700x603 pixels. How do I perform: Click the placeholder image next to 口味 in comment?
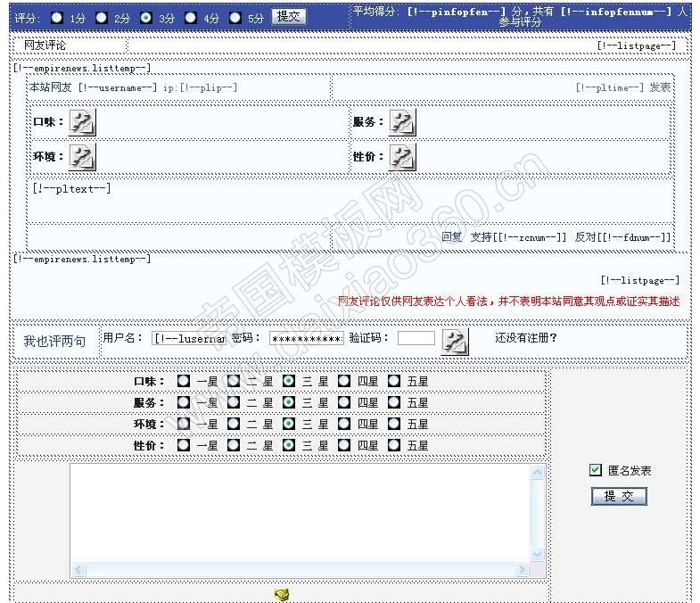[82, 122]
